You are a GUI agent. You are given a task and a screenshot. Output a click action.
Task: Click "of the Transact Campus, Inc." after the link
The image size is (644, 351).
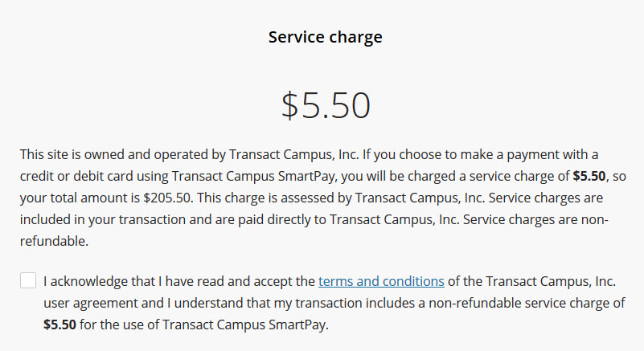coord(532,281)
